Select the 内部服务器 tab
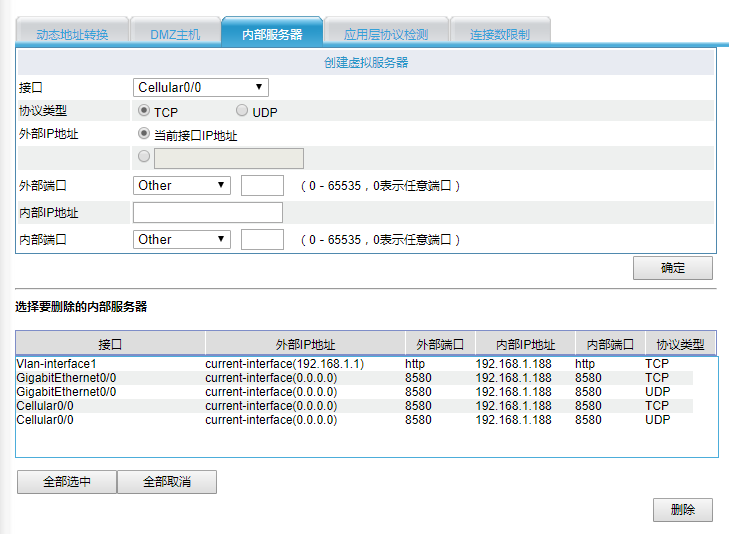Image resolution: width=729 pixels, height=534 pixels. [x=272, y=33]
